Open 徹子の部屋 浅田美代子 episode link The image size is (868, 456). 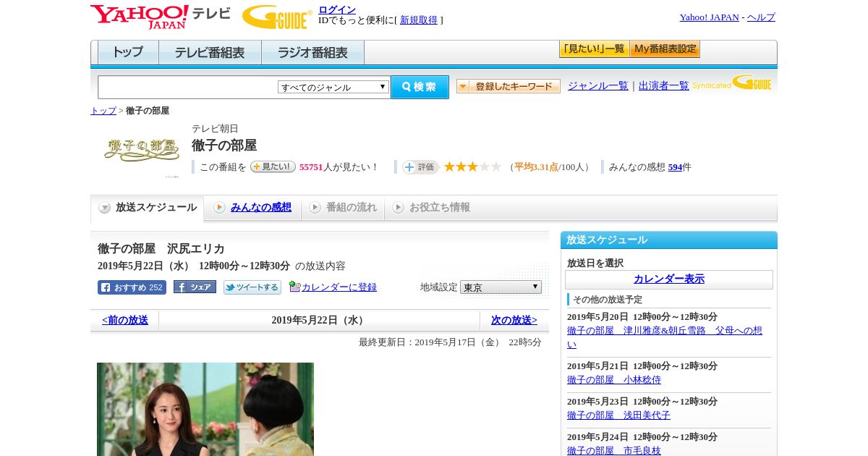tap(618, 415)
